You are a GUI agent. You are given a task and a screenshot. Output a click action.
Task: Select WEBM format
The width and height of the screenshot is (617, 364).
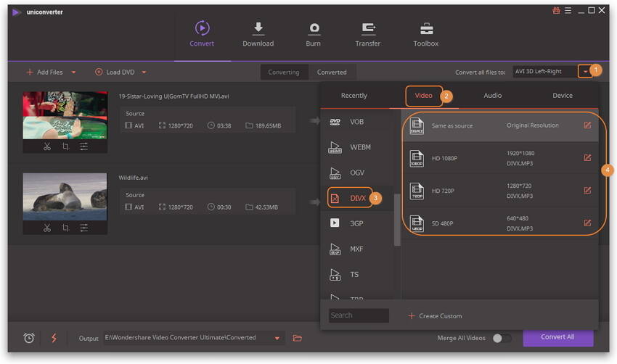357,147
